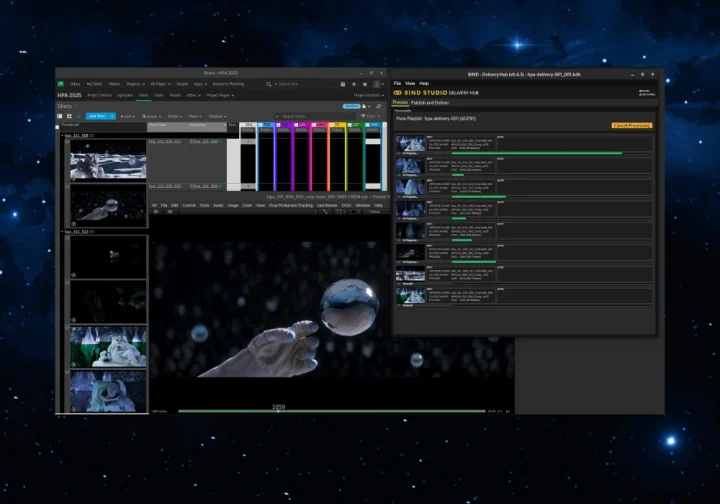Screen dimensions: 720x504
Task: Click play icon on the blue astronaut close-up thumbnail
Action: 73,409
